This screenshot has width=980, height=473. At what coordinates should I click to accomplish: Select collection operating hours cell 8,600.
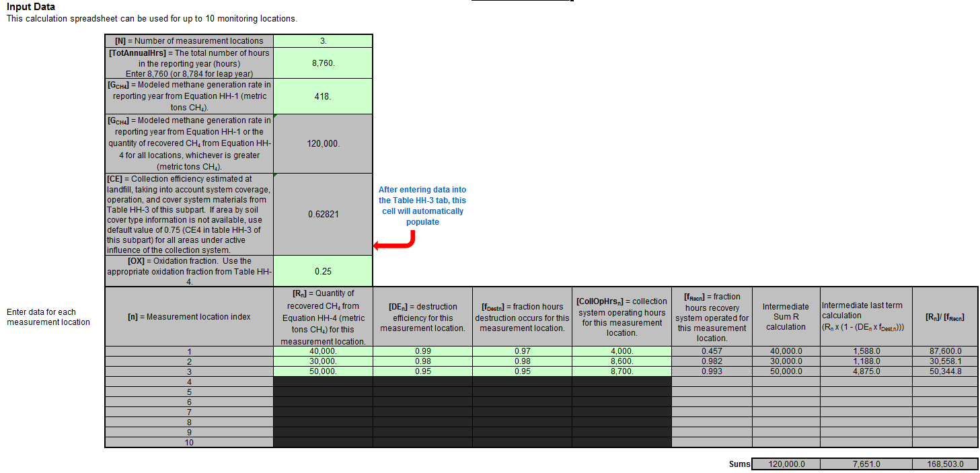pos(621,361)
